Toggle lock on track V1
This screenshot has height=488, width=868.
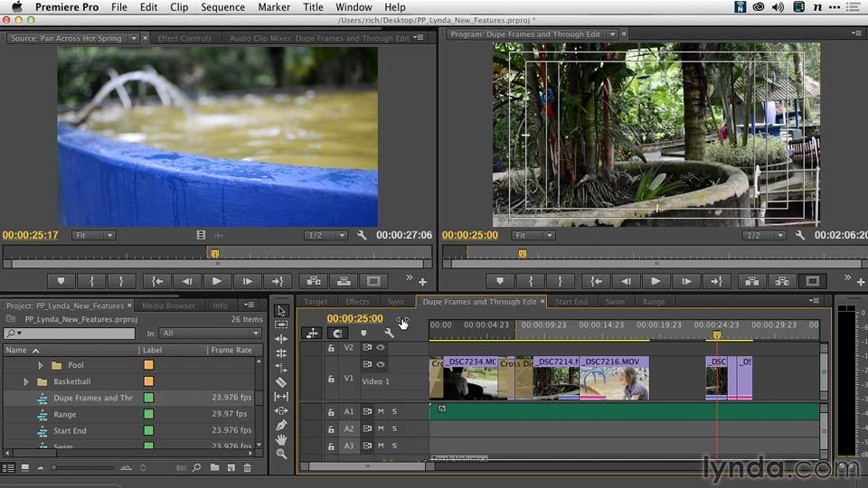(331, 379)
